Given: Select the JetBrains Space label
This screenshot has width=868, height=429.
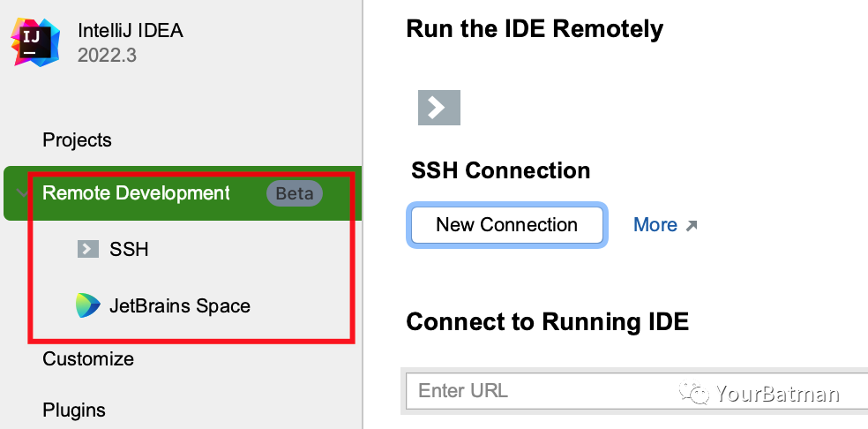Looking at the screenshot, I should pyautogui.click(x=180, y=305).
